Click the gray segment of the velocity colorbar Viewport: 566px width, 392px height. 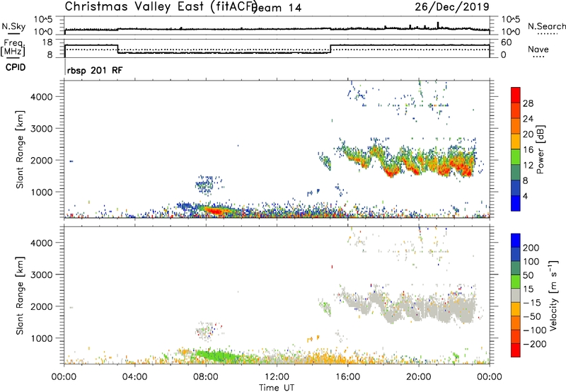coord(516,295)
